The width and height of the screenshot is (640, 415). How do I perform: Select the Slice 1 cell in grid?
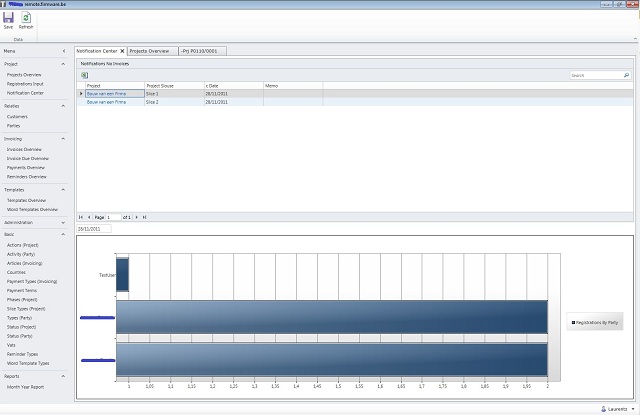(x=174, y=93)
